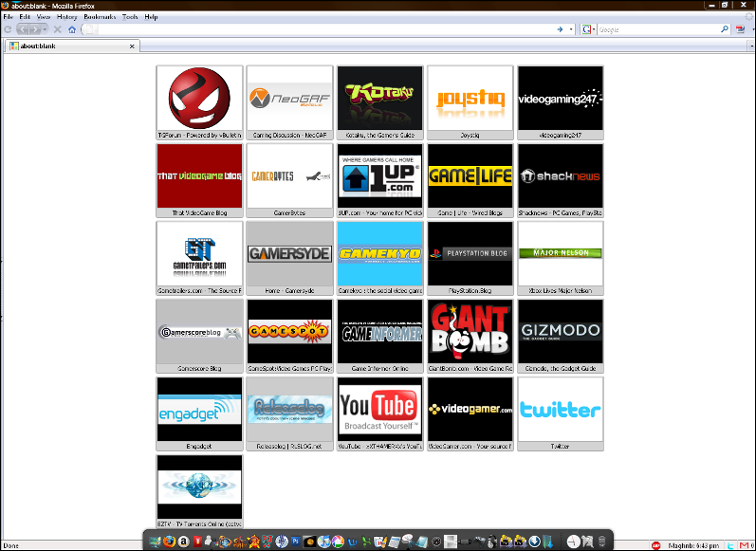Open the Major Nelson thumbnail
The image size is (756, 551).
[x=561, y=258]
